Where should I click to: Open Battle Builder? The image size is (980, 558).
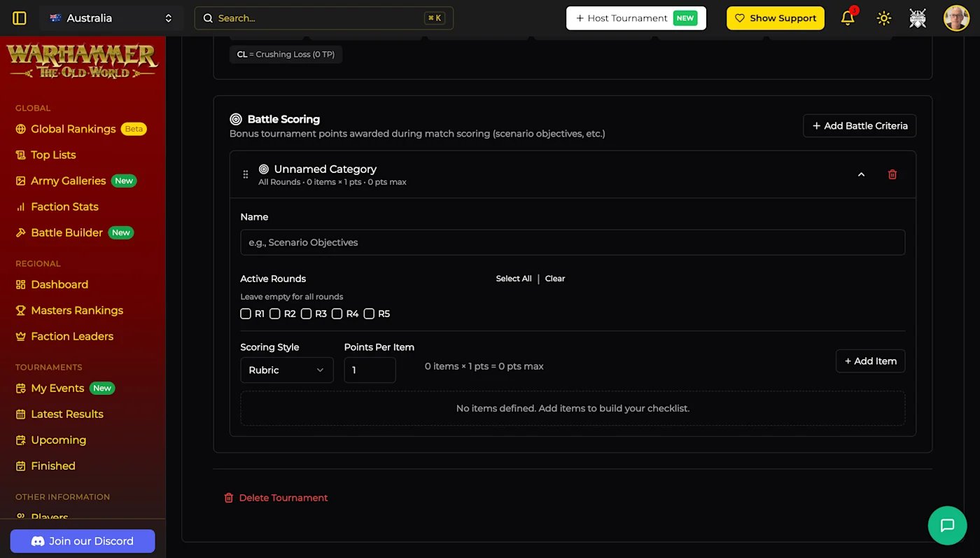point(66,232)
